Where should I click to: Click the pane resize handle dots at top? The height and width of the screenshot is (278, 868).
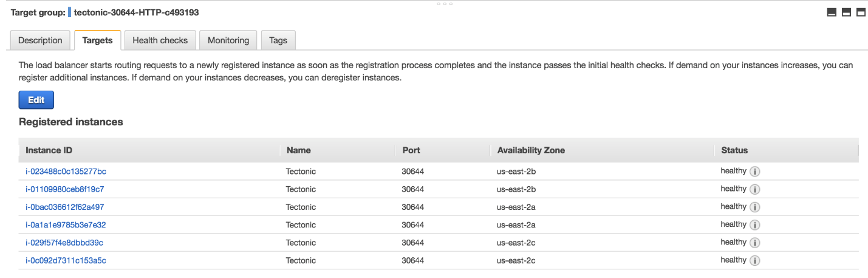[x=444, y=3]
